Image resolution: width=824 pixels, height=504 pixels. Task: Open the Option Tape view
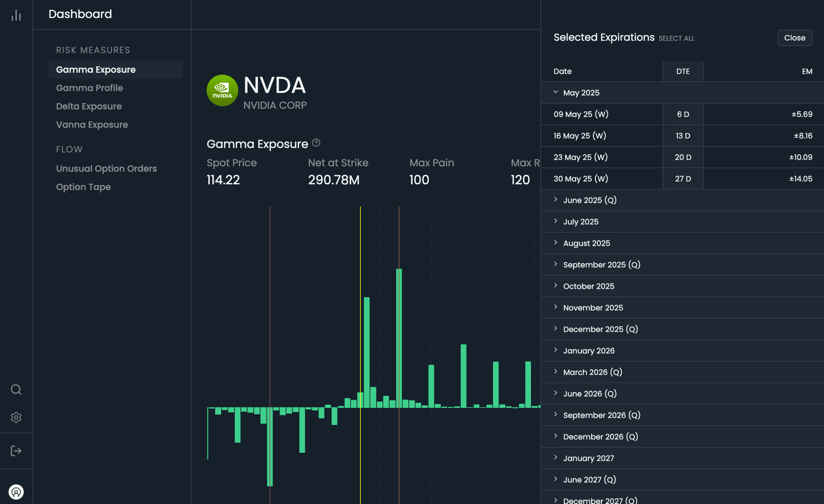point(83,187)
